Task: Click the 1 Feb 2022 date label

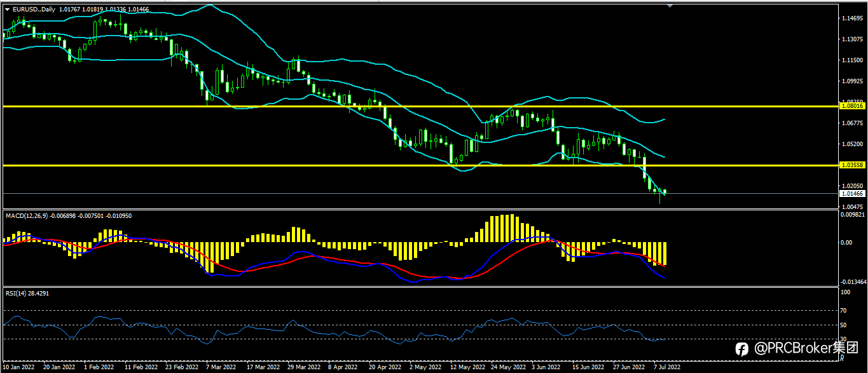Action: coord(99,367)
